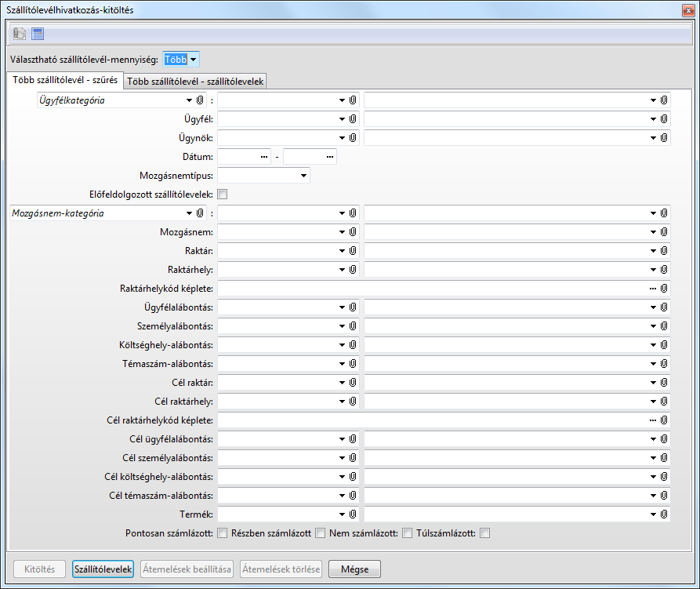Image resolution: width=700 pixels, height=589 pixels.
Task: Click paperclip icon beside Mozgásnem-kategória label combo
Action: [x=200, y=213]
